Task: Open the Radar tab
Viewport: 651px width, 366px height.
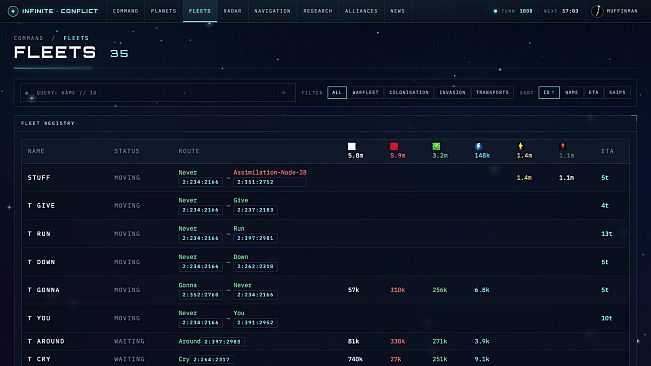Action: [x=232, y=11]
